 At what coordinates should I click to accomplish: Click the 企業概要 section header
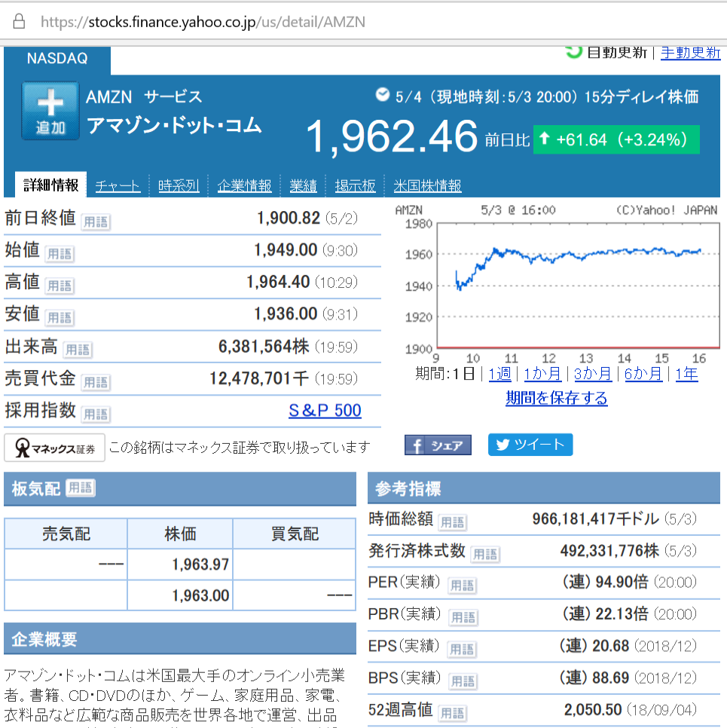180,639
